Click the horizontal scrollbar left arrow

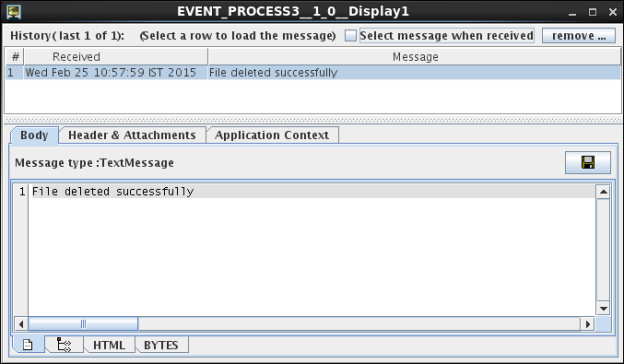21,324
